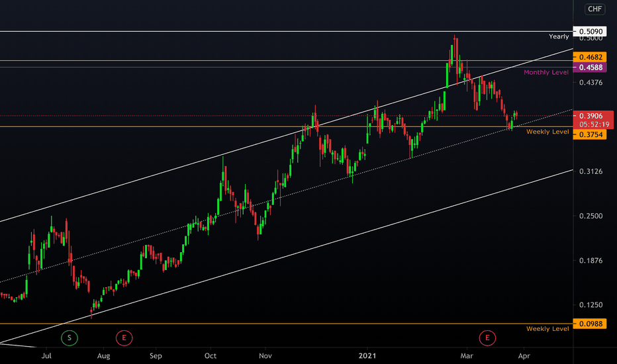Click the Sep label on time axis
Viewport: 617px width, 364px height.
point(156,356)
